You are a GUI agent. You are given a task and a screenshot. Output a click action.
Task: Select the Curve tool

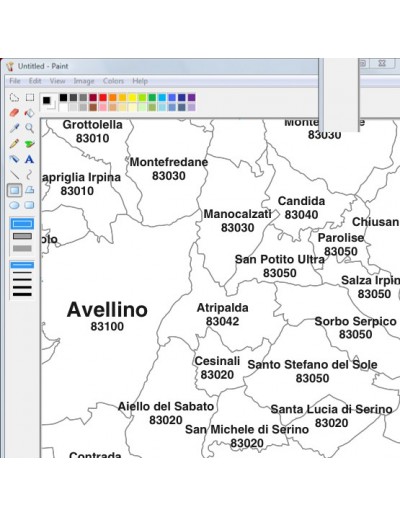coord(30,175)
